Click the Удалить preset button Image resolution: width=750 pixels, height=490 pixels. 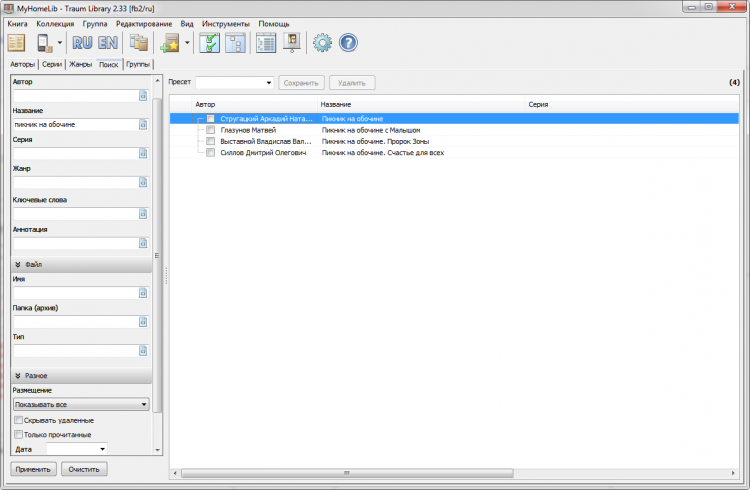coord(352,83)
